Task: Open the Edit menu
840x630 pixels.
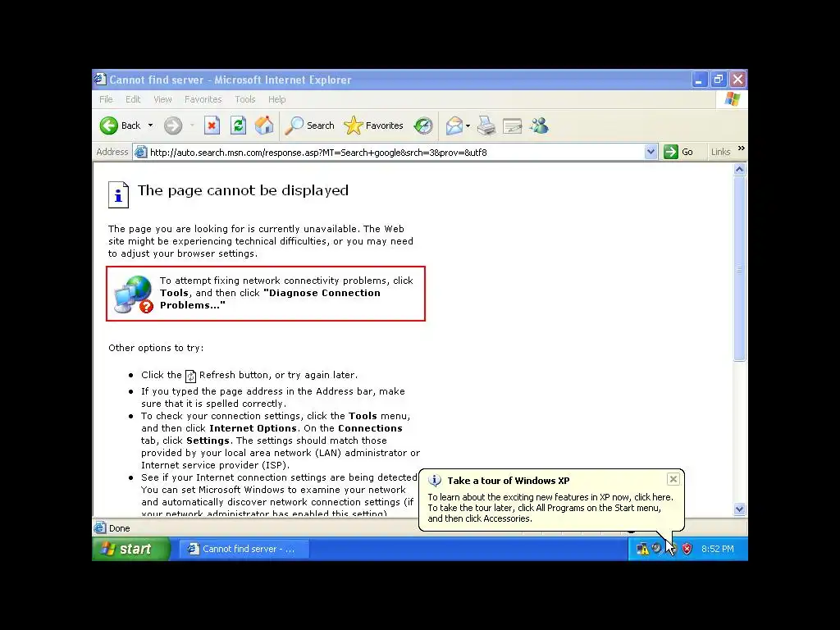Action: (133, 99)
